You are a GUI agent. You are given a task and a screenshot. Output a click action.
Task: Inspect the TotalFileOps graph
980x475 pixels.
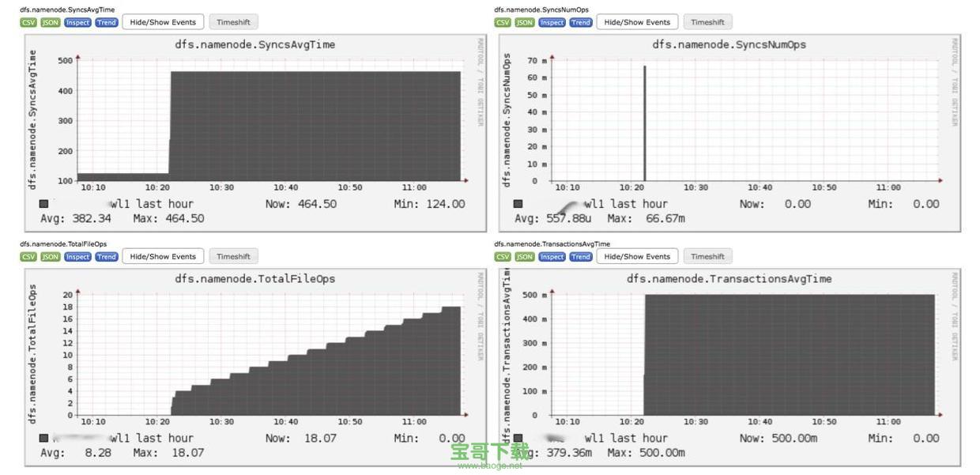[x=77, y=256]
